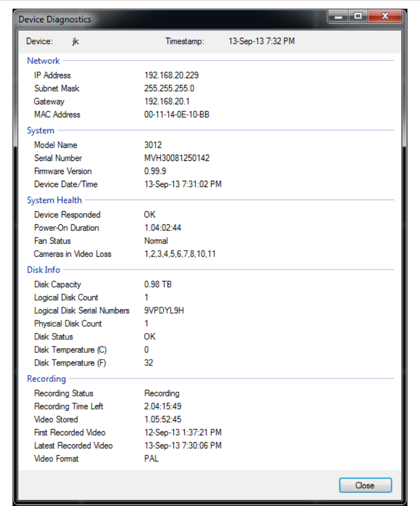
Task: Select the Serial Number value MVH30081250142
Action: 177,158
